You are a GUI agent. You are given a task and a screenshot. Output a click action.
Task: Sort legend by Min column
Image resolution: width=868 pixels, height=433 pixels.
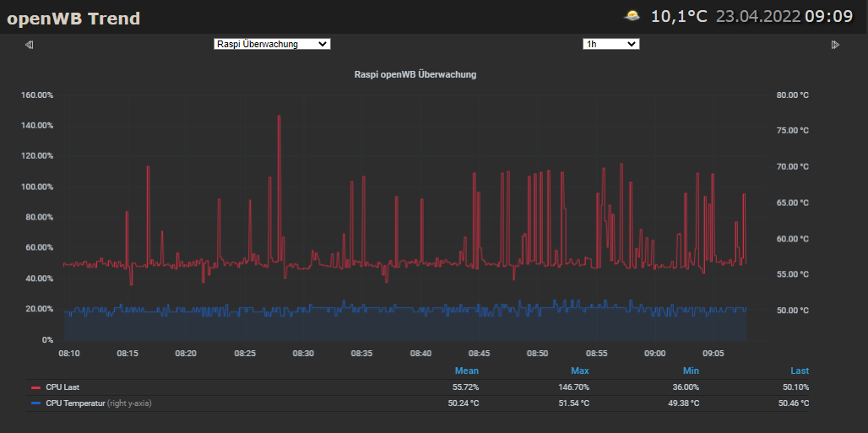tap(691, 371)
